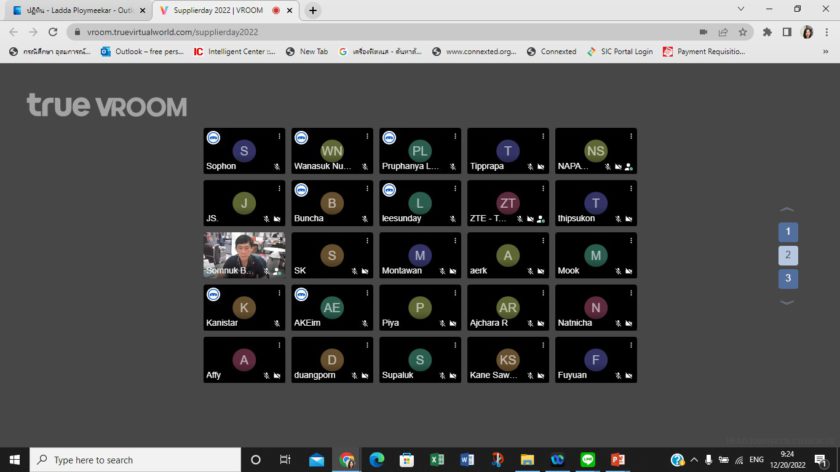Switch to the Outlook Ladda Ploymeekar tab
Screen dimensions: 840x472
tap(76, 10)
